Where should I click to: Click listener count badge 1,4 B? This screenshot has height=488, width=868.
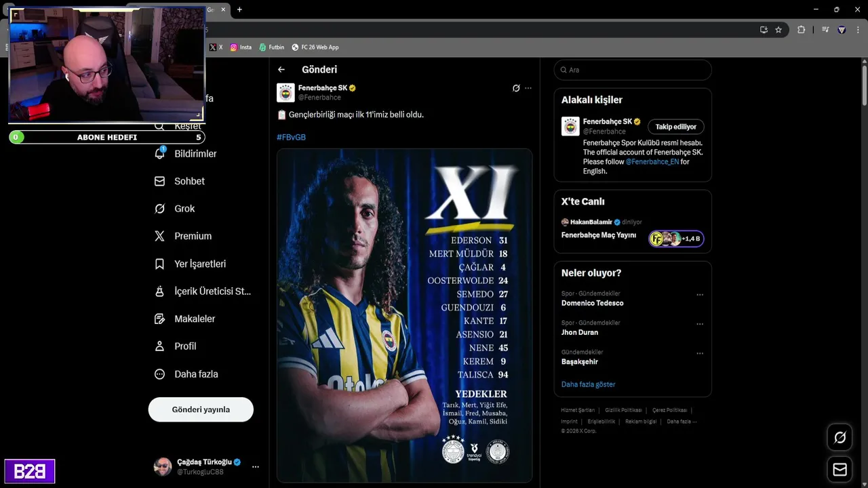676,239
